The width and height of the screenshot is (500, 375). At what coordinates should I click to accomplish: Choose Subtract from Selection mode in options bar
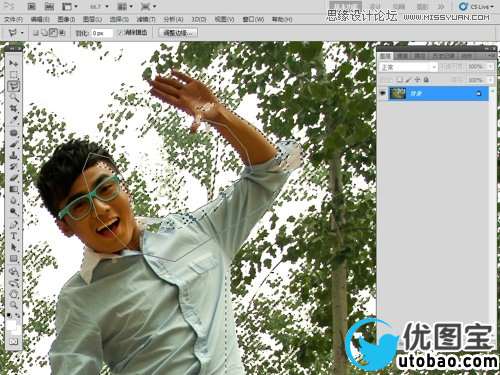point(53,33)
